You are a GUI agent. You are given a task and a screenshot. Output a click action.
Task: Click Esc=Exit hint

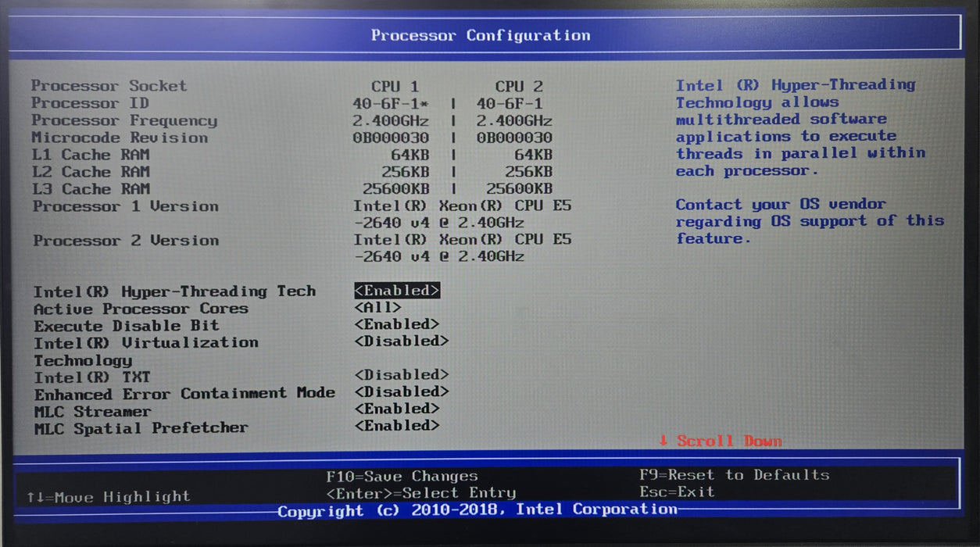pos(677,492)
